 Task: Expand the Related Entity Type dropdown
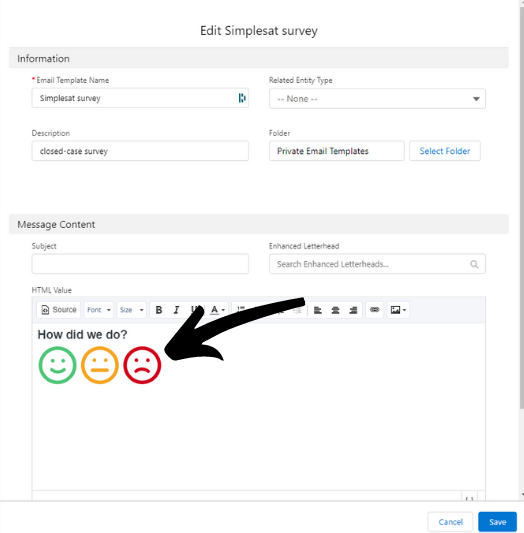tap(377, 99)
